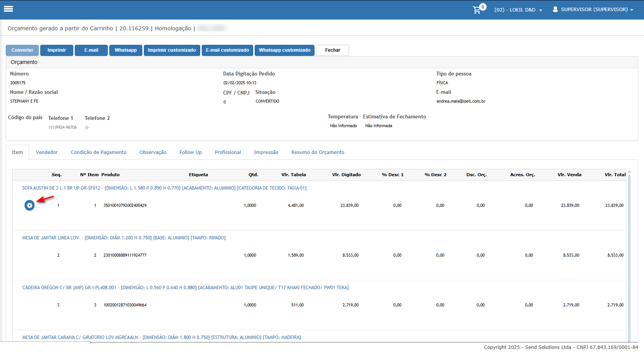Click Imprimir customizado button
The height and width of the screenshot is (352, 644).
[172, 50]
